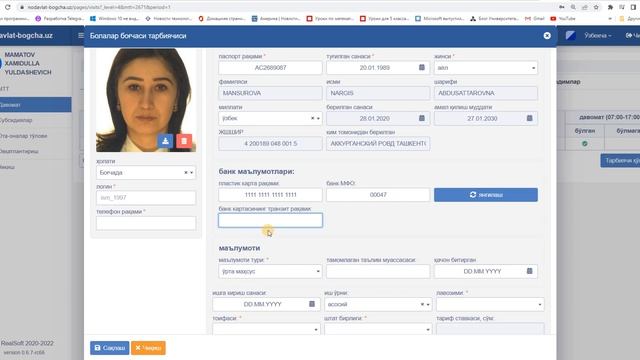Image resolution: width=640 pixels, height=360 pixels.
Task: Click the blue Save button at the bottom
Action: 109,348
